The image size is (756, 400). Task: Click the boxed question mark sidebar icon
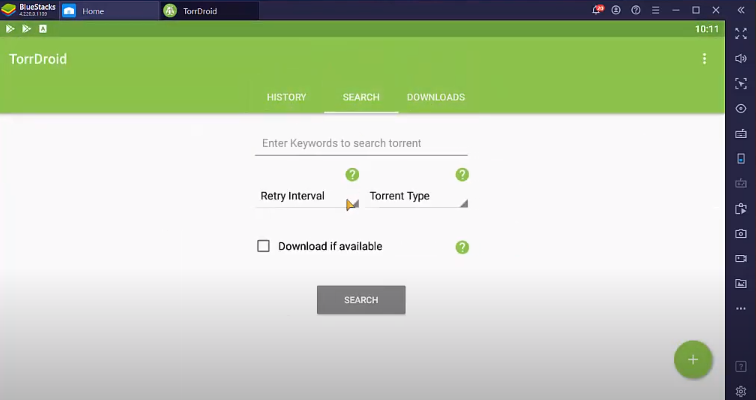[x=741, y=367]
